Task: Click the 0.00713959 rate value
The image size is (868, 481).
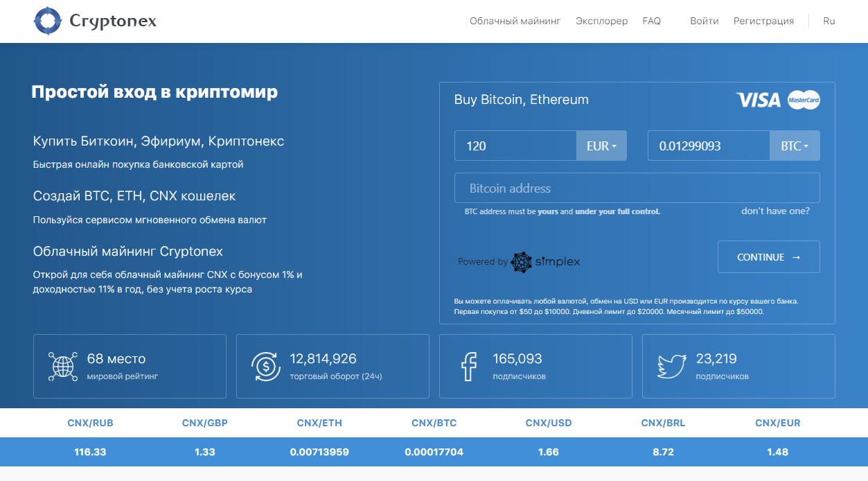Action: 319,452
